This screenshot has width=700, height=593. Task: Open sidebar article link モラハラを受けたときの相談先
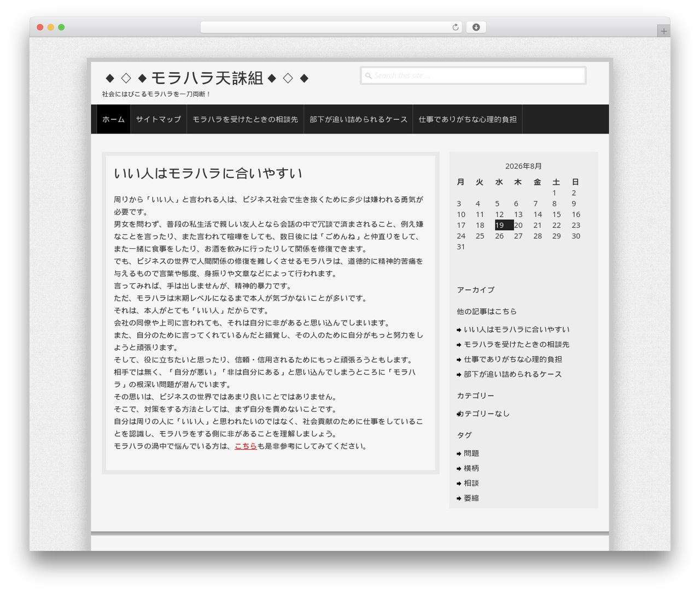tap(516, 344)
